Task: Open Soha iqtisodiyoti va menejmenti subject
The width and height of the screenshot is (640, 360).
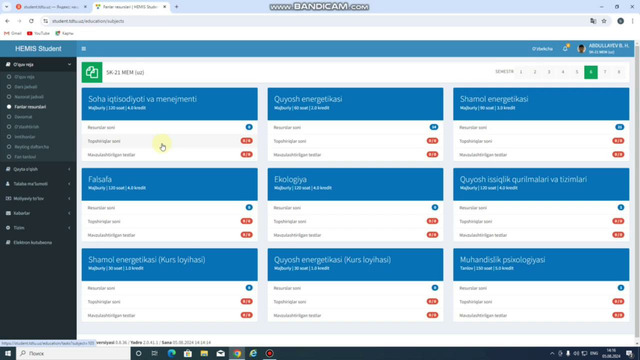Action: pyautogui.click(x=169, y=103)
